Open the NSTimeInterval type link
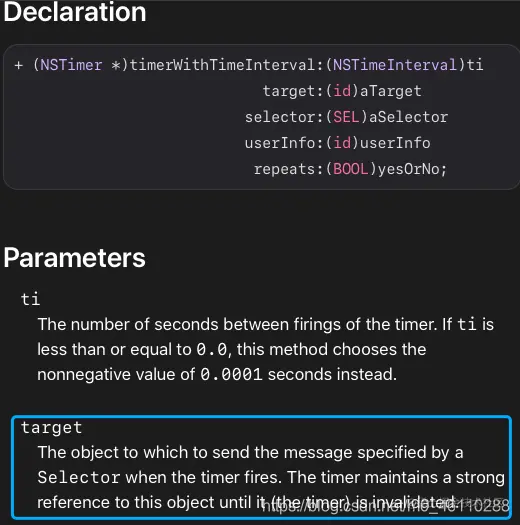Screen dimensions: 520x525 (395, 65)
